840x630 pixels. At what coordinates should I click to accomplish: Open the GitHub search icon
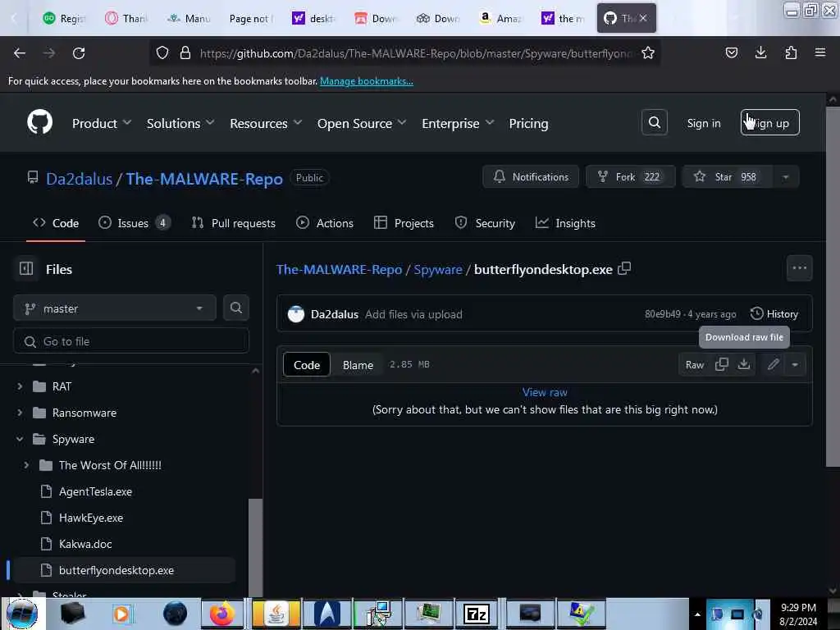coord(654,123)
